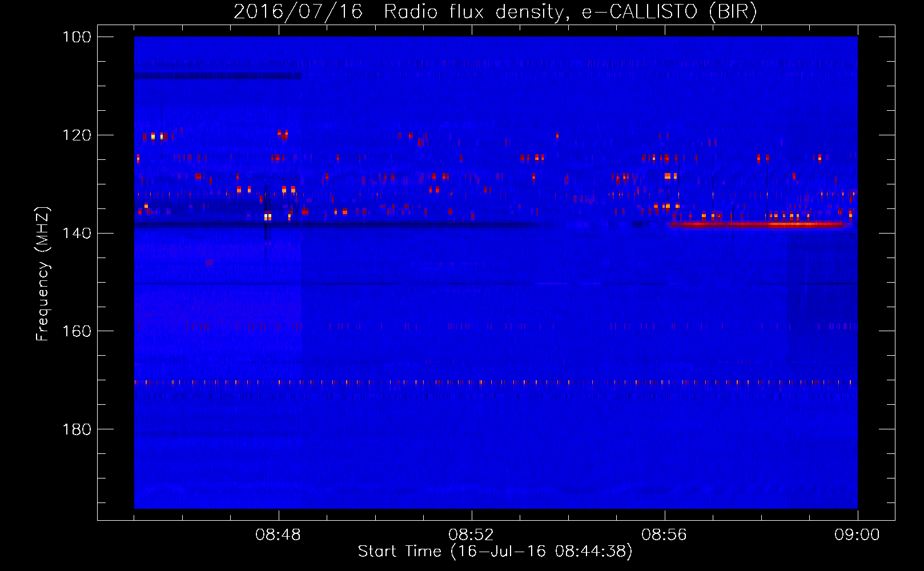The width and height of the screenshot is (924, 571).
Task: Click the 09:00 time tick label
Action: [857, 535]
